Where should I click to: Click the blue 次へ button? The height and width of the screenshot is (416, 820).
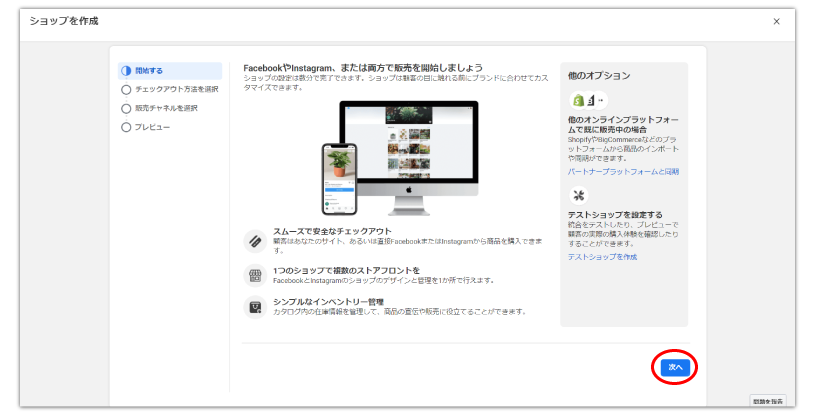(675, 367)
